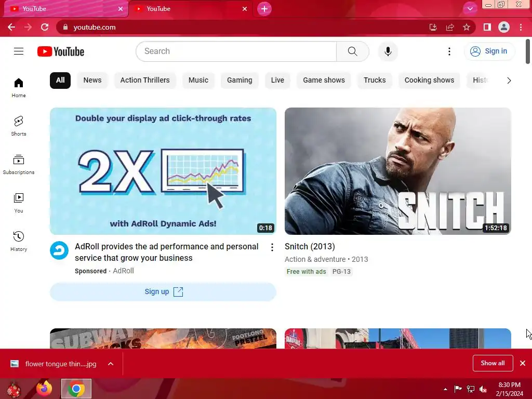
Task: Open the Chrome three-dot menu
Action: click(x=521, y=27)
